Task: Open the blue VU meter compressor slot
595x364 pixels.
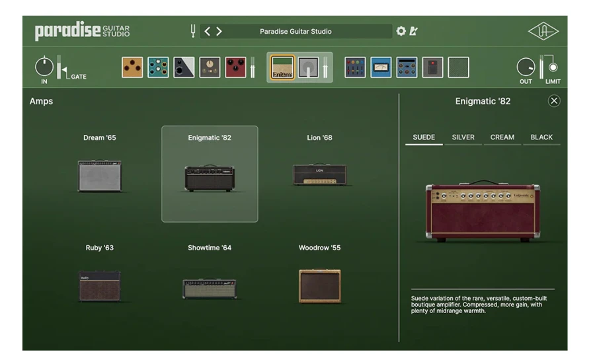Action: coord(381,67)
